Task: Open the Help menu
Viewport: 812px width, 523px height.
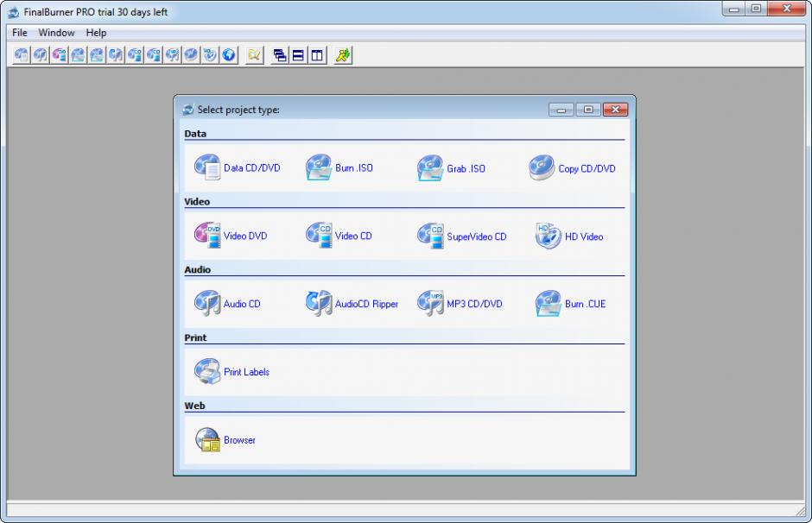Action: (96, 33)
